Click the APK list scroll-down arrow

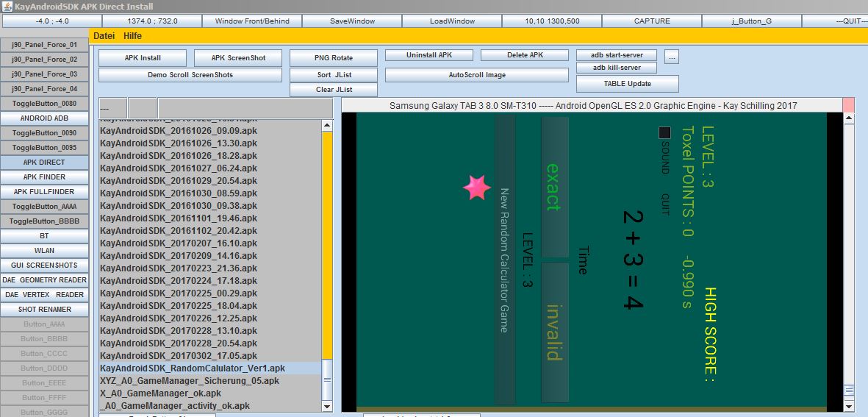tap(328, 405)
